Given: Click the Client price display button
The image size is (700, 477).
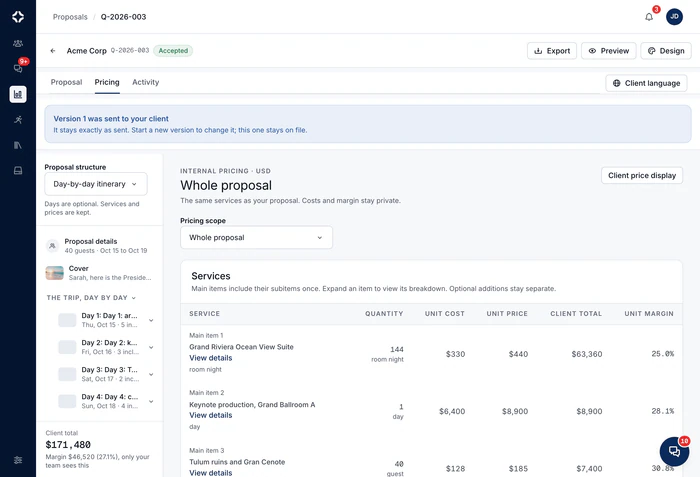Looking at the screenshot, I should (x=642, y=176).
